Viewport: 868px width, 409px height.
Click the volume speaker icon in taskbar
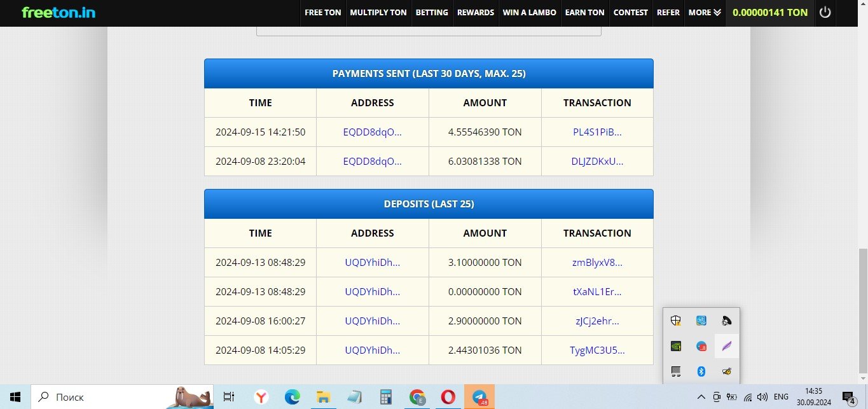coord(762,397)
